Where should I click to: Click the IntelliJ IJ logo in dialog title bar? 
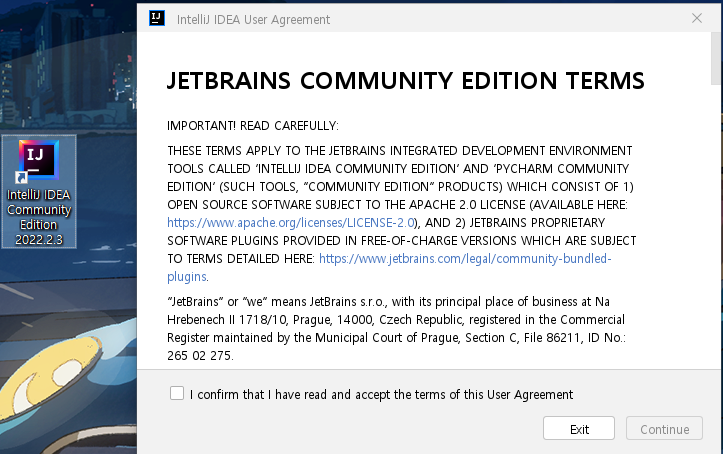click(157, 18)
